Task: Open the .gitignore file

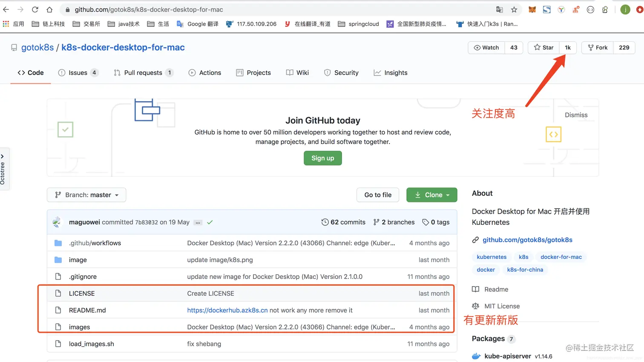Action: pos(83,277)
